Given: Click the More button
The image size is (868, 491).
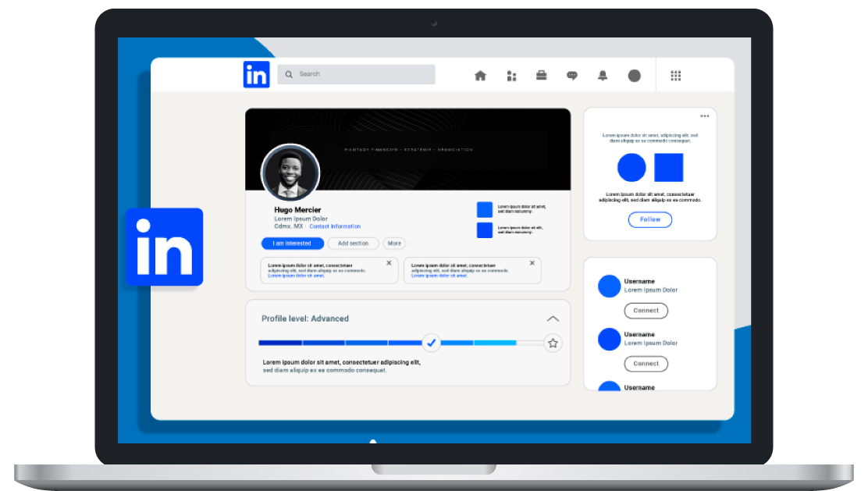Looking at the screenshot, I should (394, 244).
